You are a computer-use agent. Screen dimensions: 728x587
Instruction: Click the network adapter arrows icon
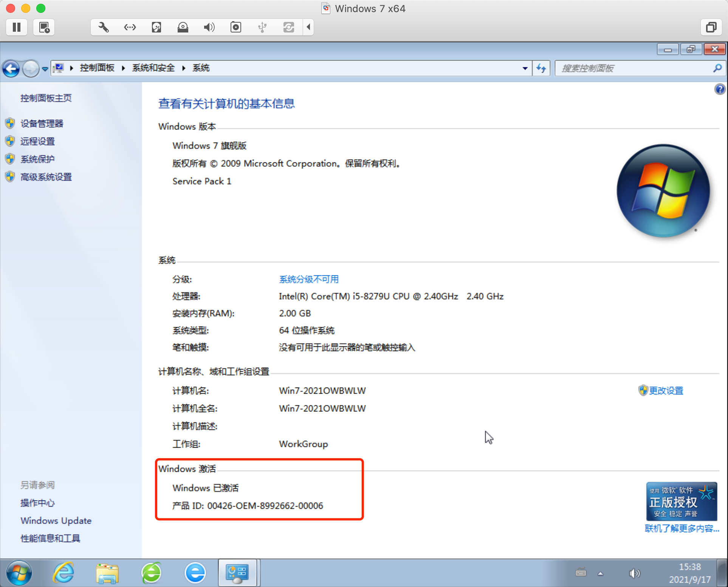pyautogui.click(x=130, y=27)
